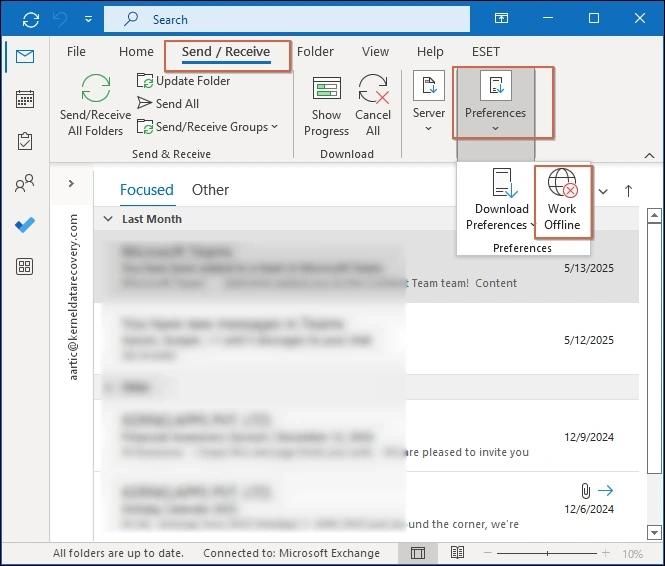The height and width of the screenshot is (566, 665).
Task: Open the To Do checkmark icon
Action: [25, 225]
